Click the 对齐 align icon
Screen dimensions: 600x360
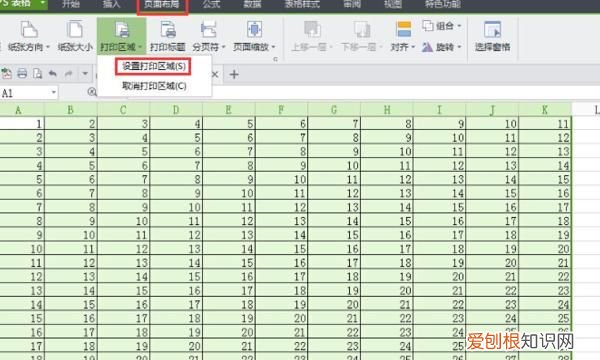pyautogui.click(x=404, y=30)
